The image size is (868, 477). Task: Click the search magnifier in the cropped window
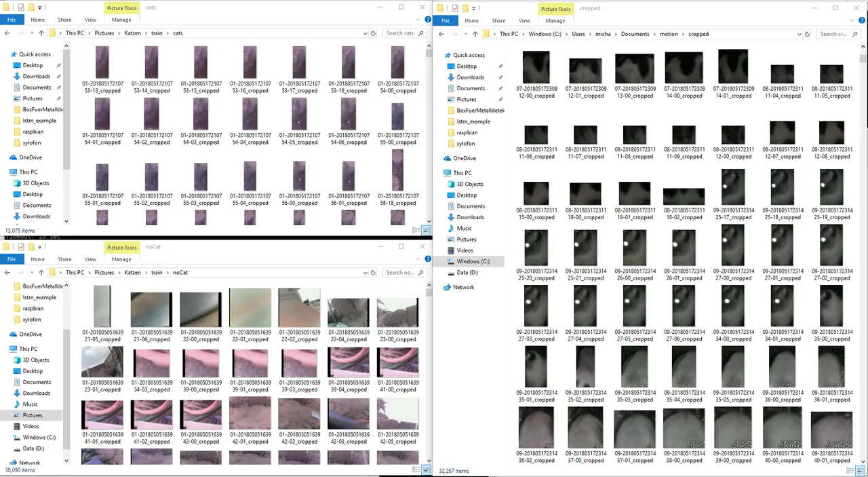tap(854, 34)
